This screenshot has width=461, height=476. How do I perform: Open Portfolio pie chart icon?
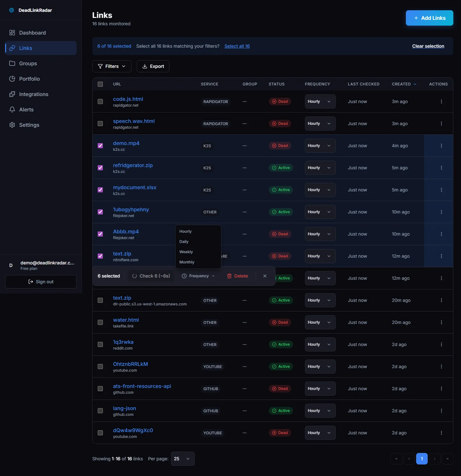(12, 79)
